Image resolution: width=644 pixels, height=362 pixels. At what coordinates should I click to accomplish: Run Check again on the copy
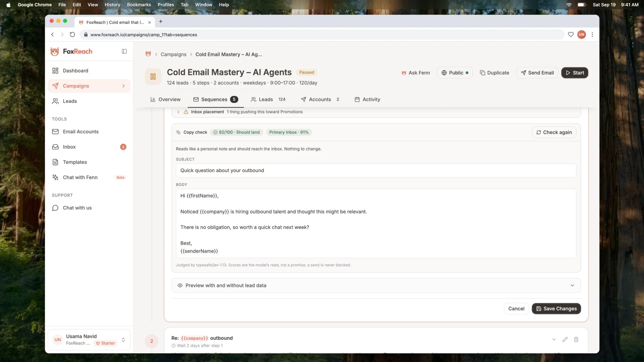(x=554, y=132)
